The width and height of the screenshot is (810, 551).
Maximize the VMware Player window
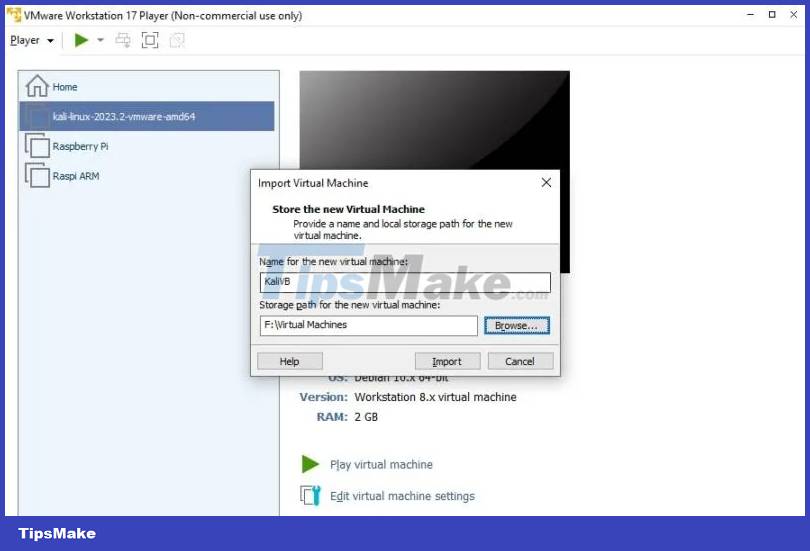772,15
